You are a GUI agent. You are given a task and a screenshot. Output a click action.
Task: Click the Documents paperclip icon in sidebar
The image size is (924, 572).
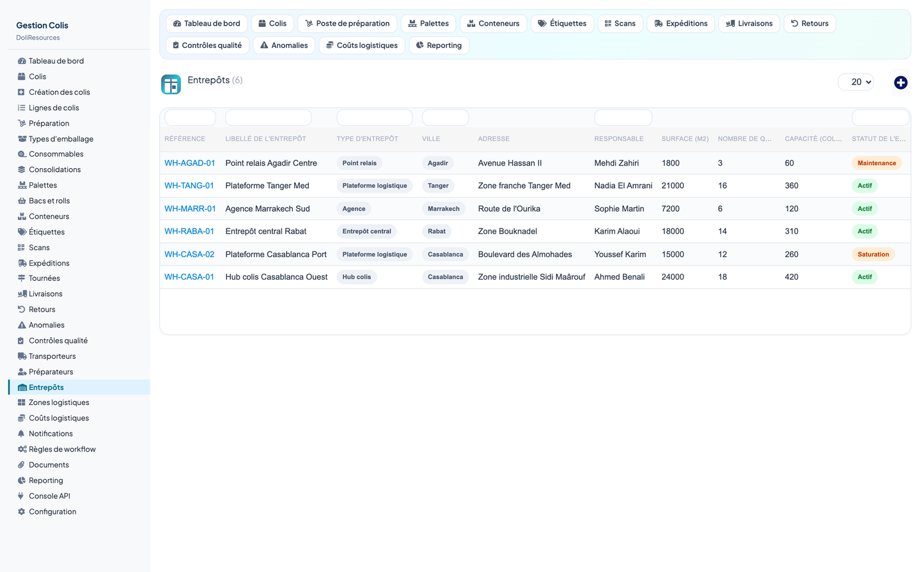(22, 465)
